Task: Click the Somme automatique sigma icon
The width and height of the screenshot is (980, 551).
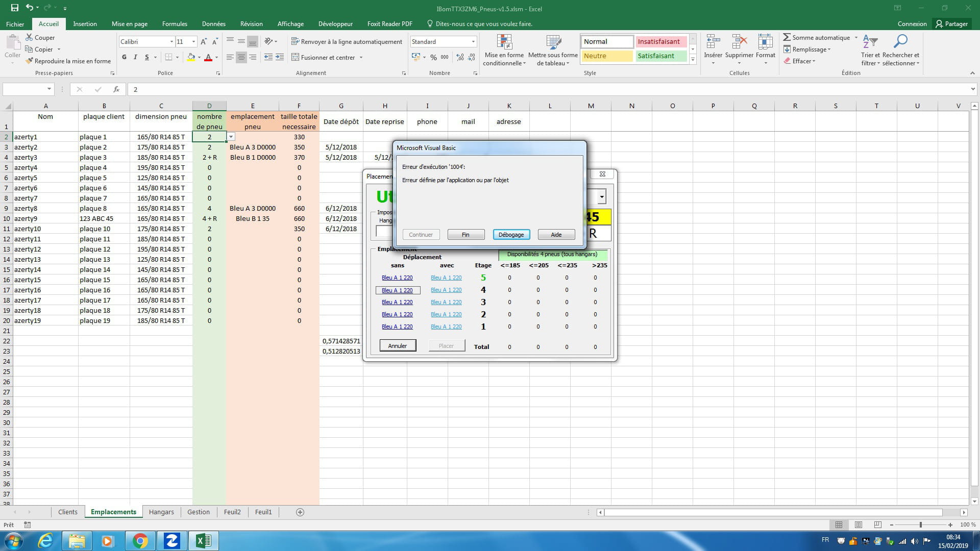Action: [787, 37]
